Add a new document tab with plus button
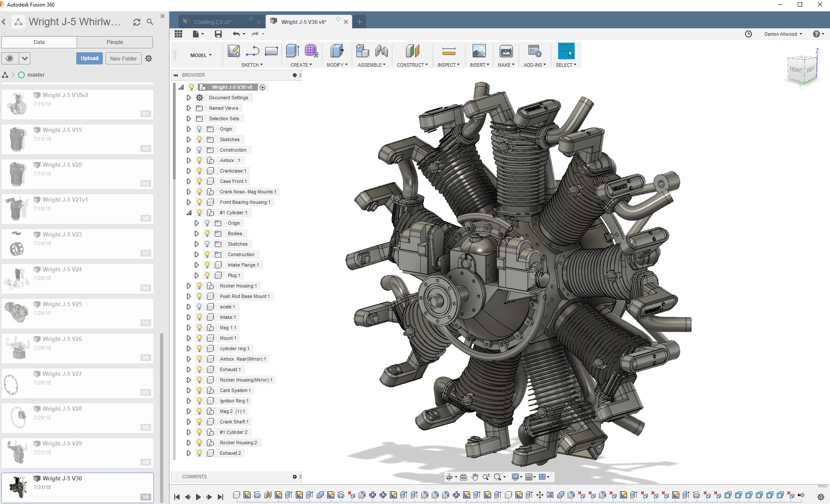This screenshot has width=830, height=504. tap(359, 22)
